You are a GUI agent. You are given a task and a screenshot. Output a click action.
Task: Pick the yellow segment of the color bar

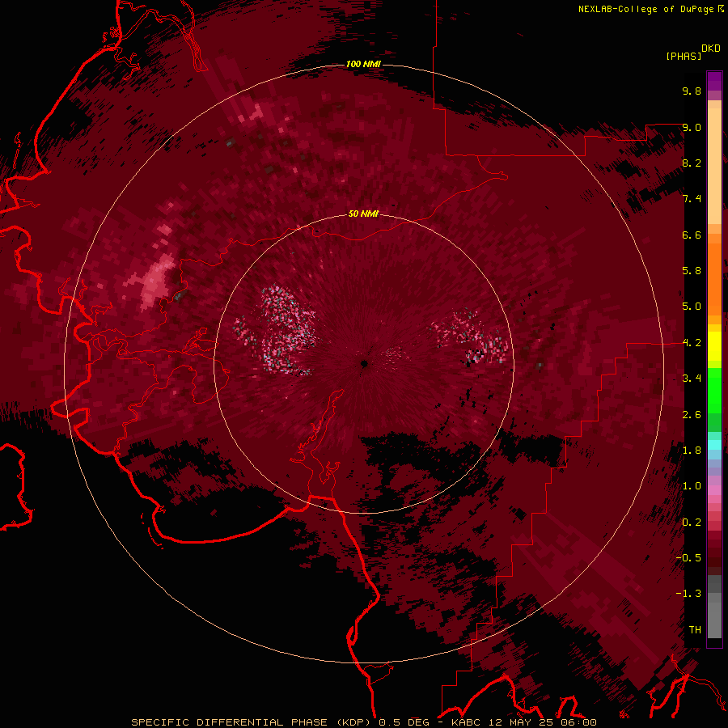714,345
